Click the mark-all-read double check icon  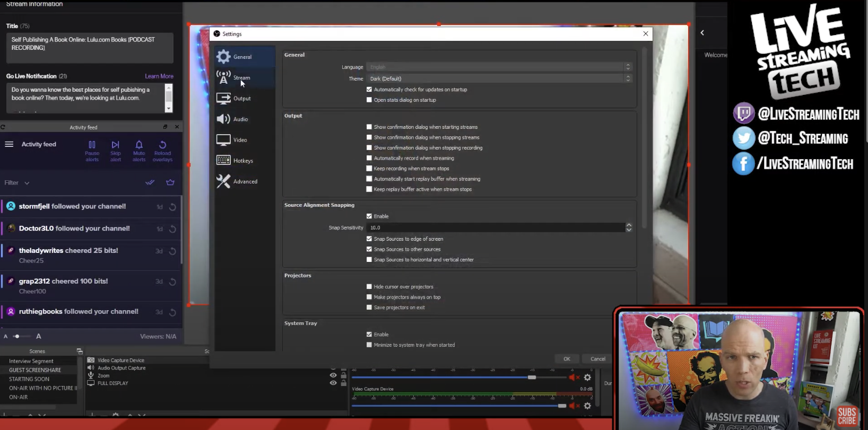(150, 182)
